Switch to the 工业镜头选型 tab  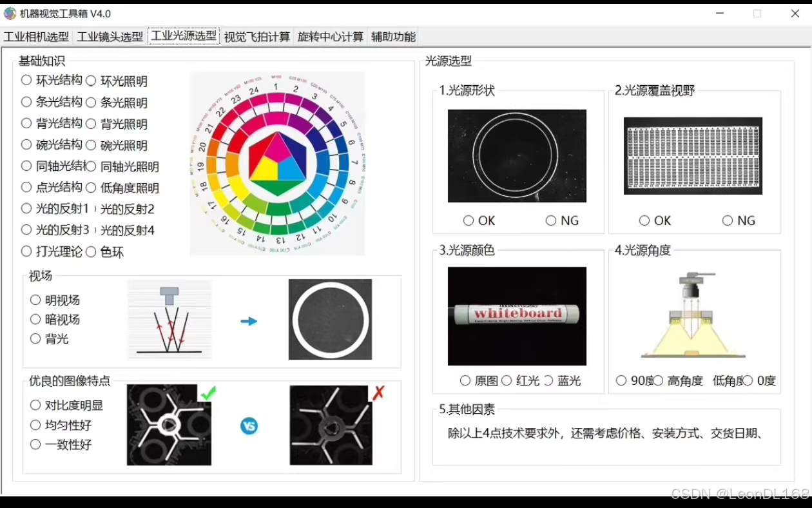(110, 37)
